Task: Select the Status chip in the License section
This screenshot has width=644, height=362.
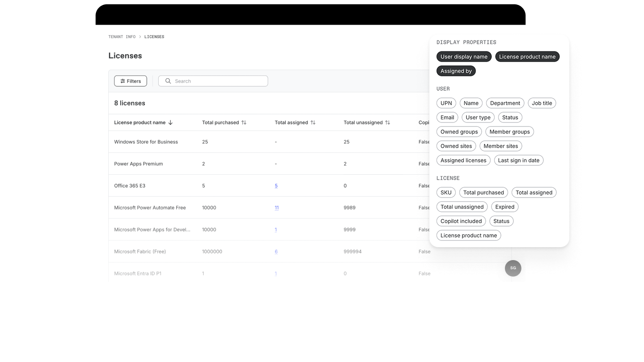Action: (501, 221)
